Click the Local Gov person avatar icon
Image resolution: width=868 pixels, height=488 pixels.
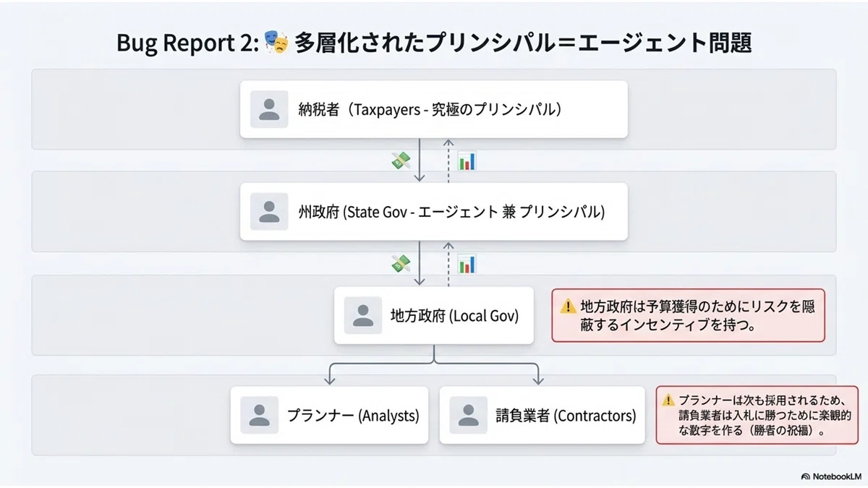tap(362, 315)
